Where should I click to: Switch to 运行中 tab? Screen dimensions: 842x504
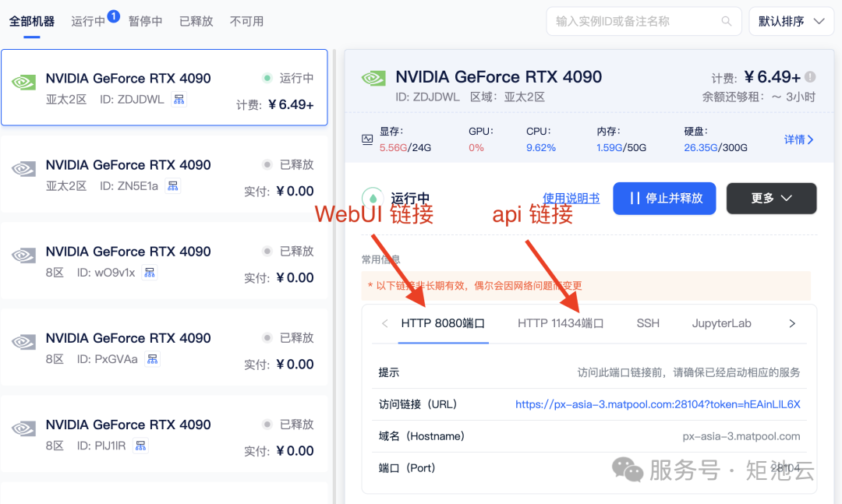pyautogui.click(x=88, y=22)
